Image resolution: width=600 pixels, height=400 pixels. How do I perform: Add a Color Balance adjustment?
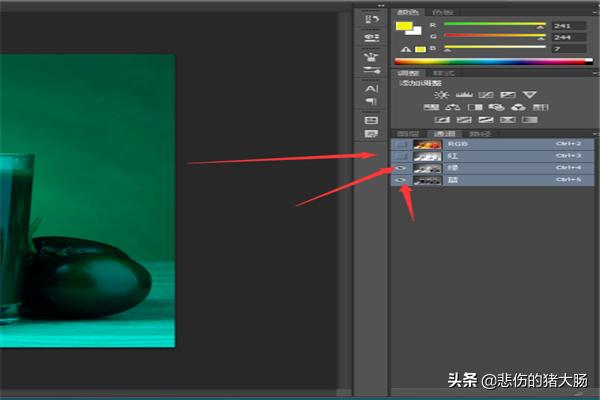click(x=452, y=107)
